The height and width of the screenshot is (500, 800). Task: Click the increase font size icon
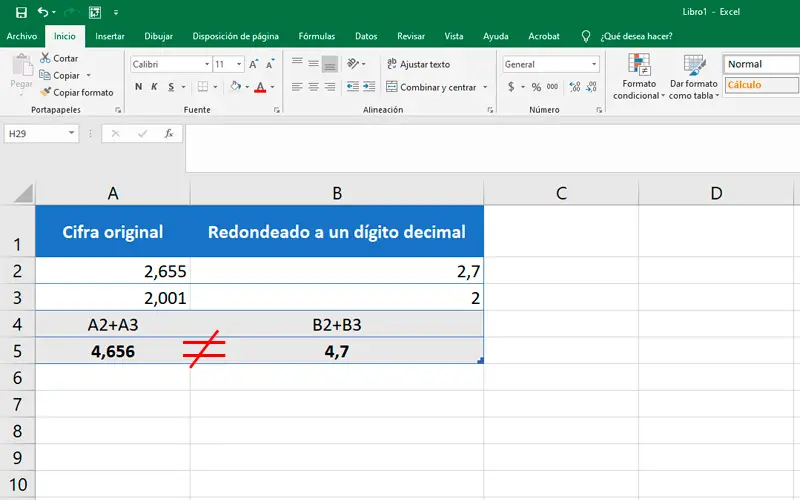(x=254, y=64)
